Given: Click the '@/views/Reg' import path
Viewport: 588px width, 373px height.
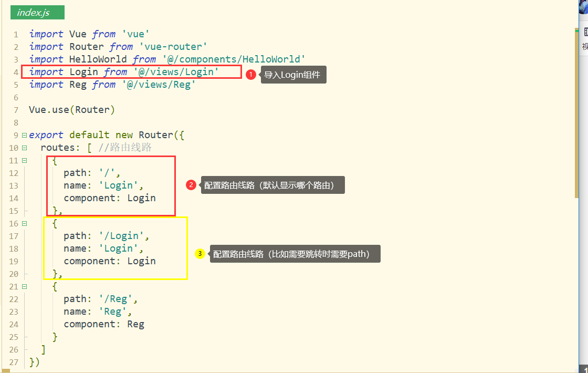Looking at the screenshot, I should [159, 85].
